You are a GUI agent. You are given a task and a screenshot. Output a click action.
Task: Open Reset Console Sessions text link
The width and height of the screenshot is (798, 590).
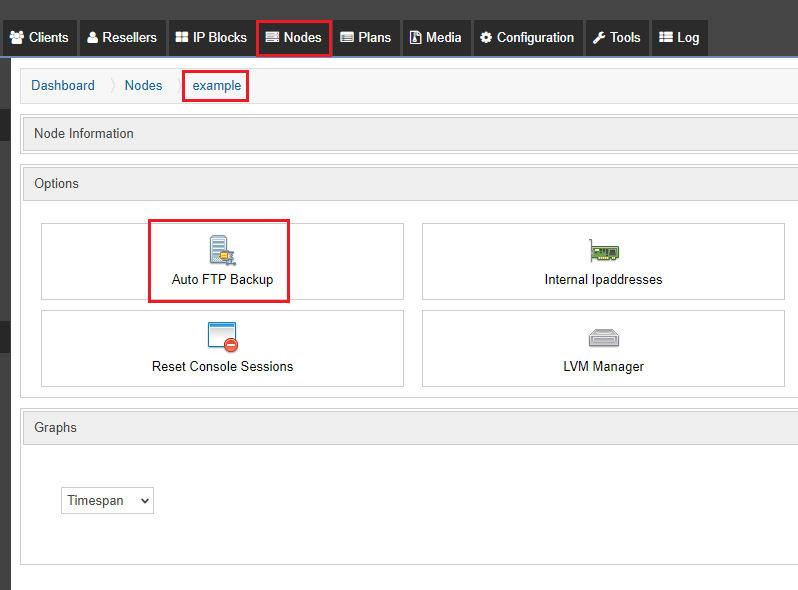[x=222, y=367]
